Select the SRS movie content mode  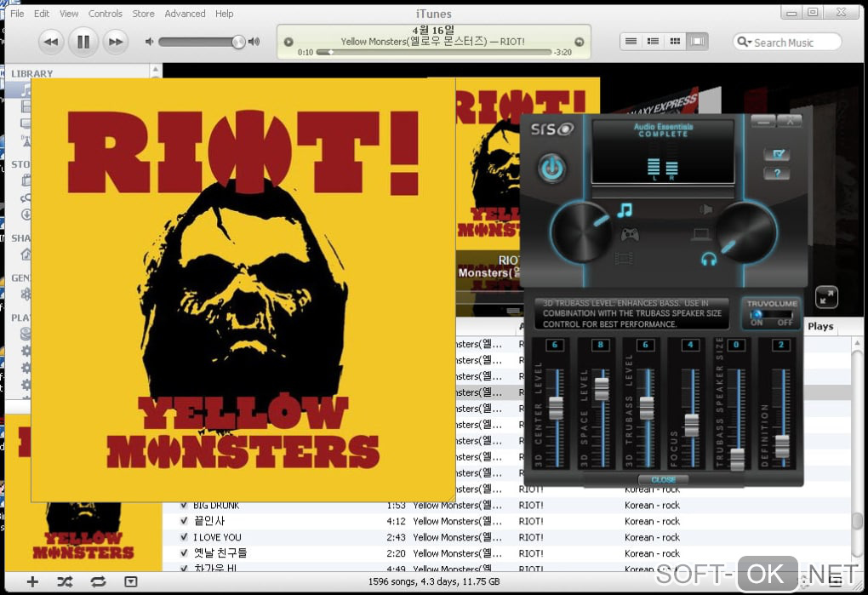click(x=623, y=258)
